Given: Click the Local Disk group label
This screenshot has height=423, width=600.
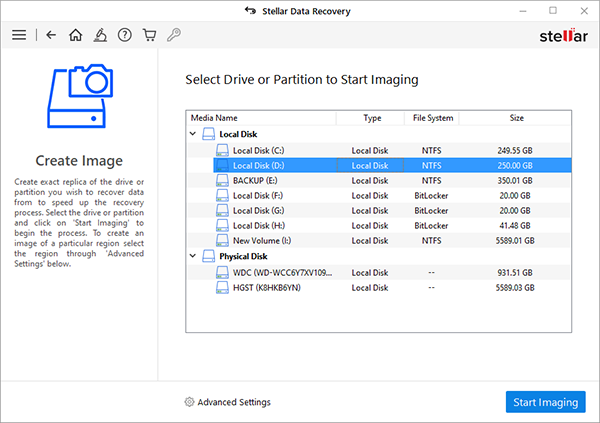Looking at the screenshot, I should (x=238, y=134).
